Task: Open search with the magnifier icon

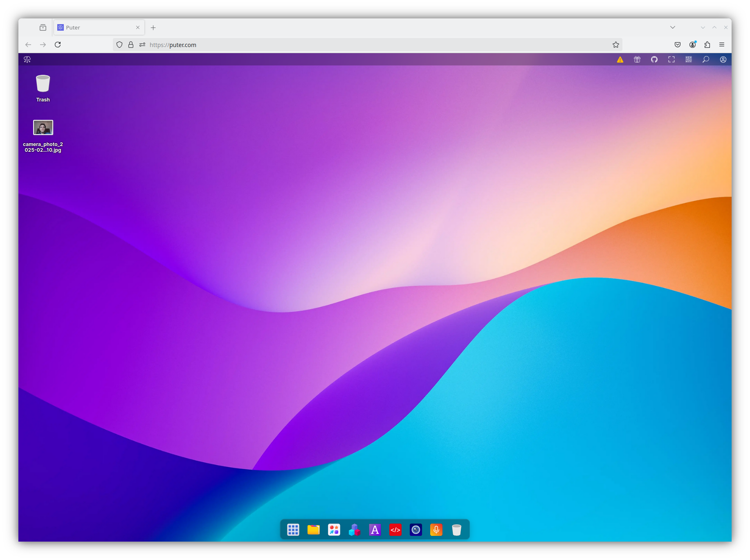Action: 706,59
